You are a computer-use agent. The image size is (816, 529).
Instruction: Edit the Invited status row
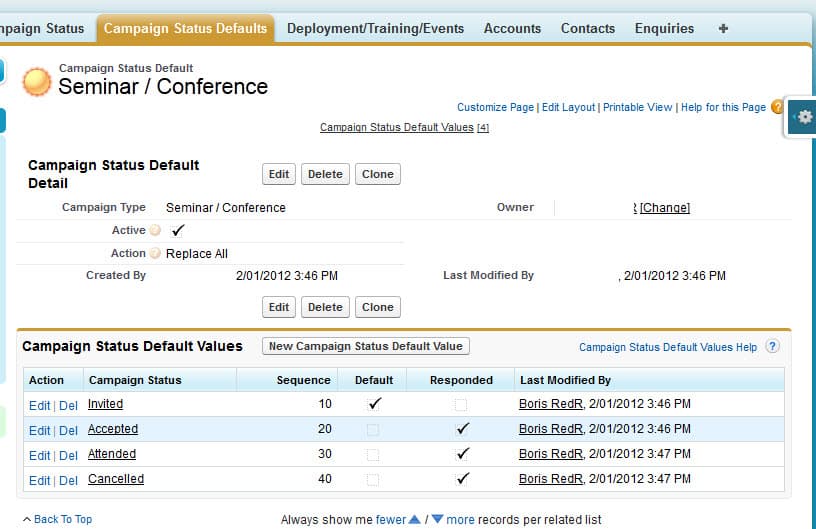tap(40, 406)
